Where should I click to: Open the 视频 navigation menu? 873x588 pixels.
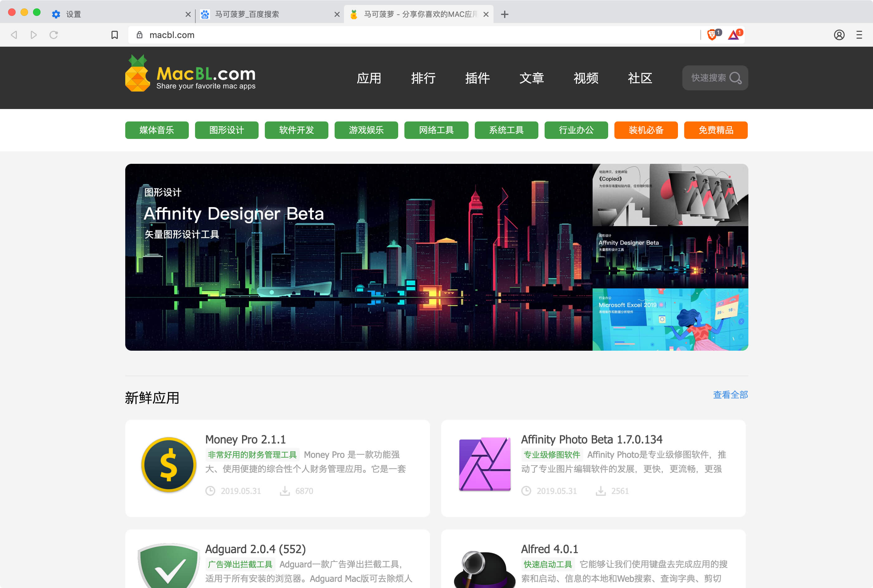(586, 78)
